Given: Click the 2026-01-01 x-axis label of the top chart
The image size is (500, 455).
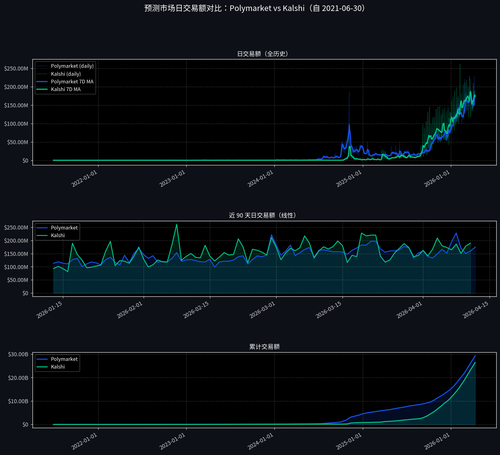Looking at the screenshot, I should 437,179.
